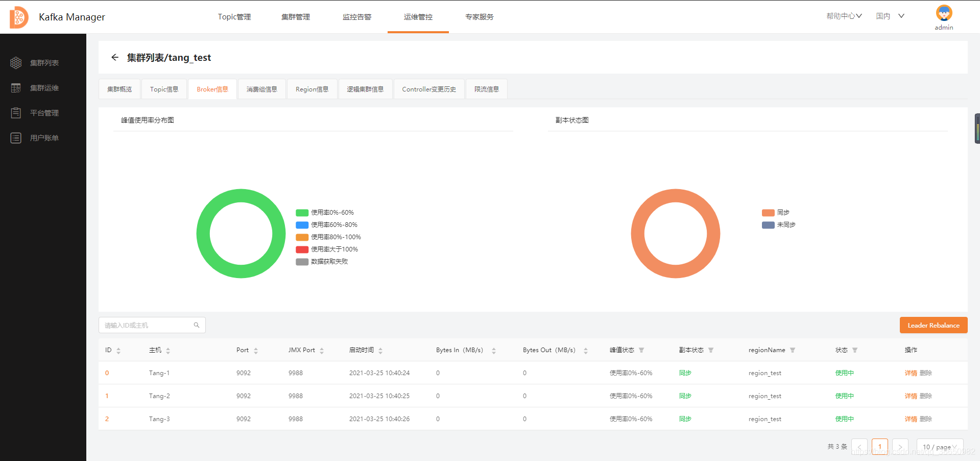Open the 集群管理 top menu

(x=296, y=17)
